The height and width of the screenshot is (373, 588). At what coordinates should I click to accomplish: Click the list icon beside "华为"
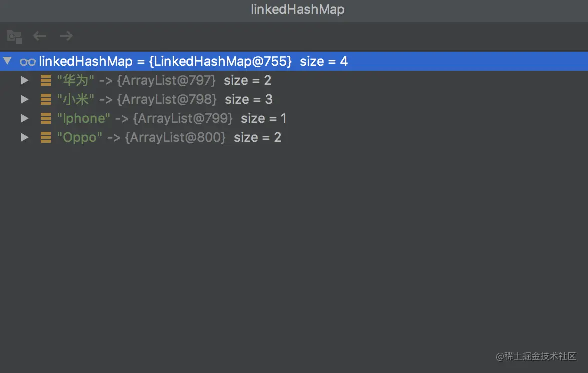click(x=46, y=80)
